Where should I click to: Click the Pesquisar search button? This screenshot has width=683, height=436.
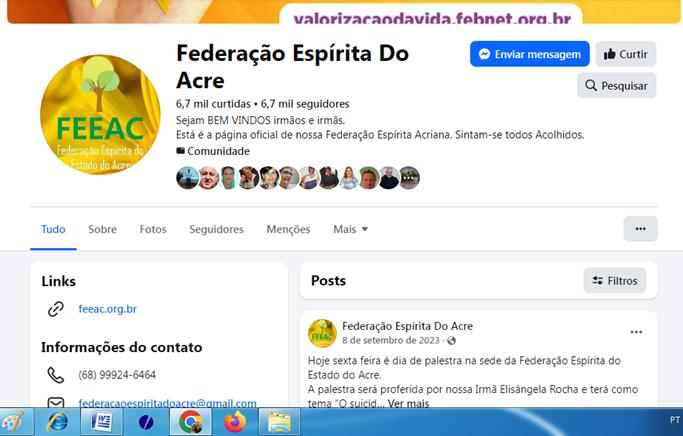coord(616,85)
